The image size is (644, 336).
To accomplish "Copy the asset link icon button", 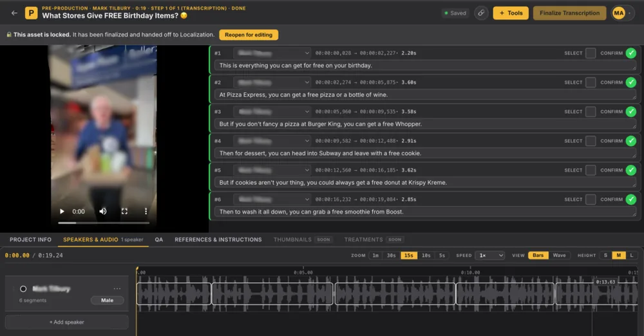I will click(481, 13).
